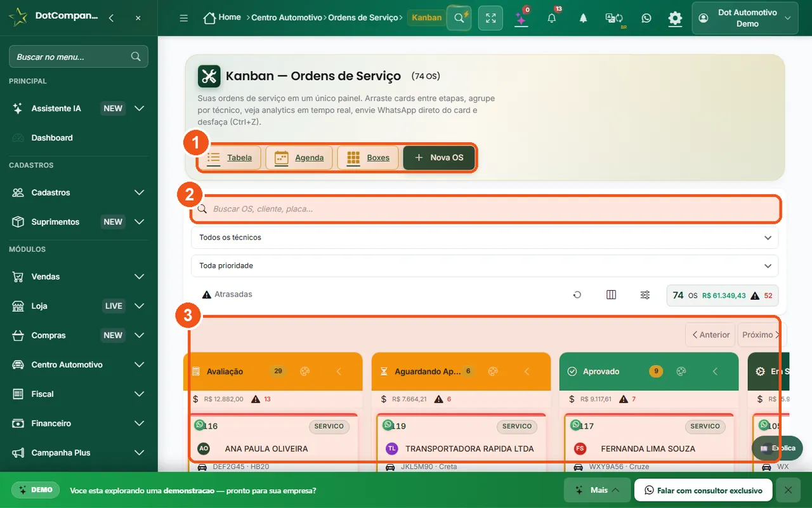Expand Vendas menu
This screenshot has width=812, height=508.
[x=79, y=277]
